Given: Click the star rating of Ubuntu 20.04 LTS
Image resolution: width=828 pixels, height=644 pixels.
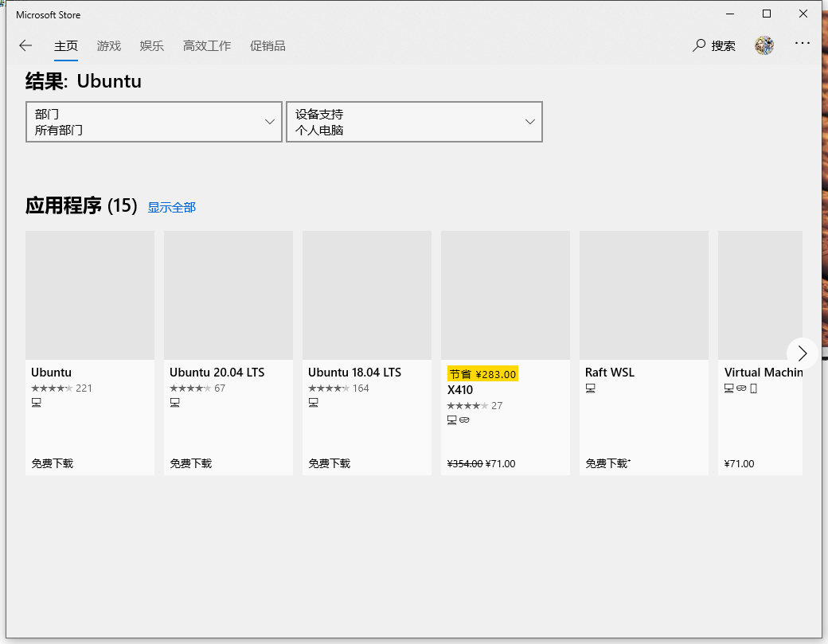Looking at the screenshot, I should pyautogui.click(x=190, y=388).
